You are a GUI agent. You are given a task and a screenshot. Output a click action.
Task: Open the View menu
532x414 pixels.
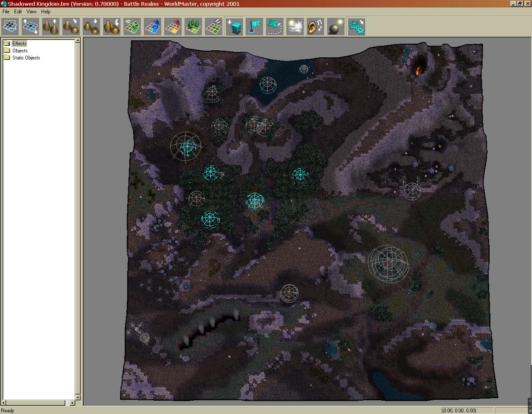[31, 12]
